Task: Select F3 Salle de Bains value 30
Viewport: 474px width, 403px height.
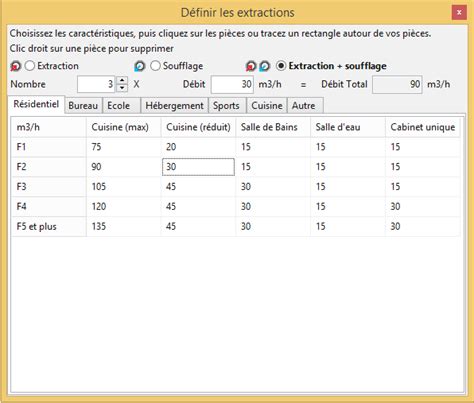Action: [273, 187]
